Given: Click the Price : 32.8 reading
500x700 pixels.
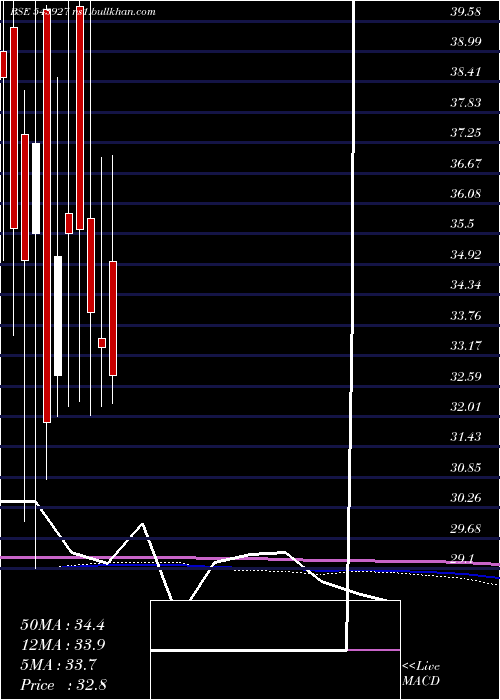Looking at the screenshot, I should coord(63,685).
